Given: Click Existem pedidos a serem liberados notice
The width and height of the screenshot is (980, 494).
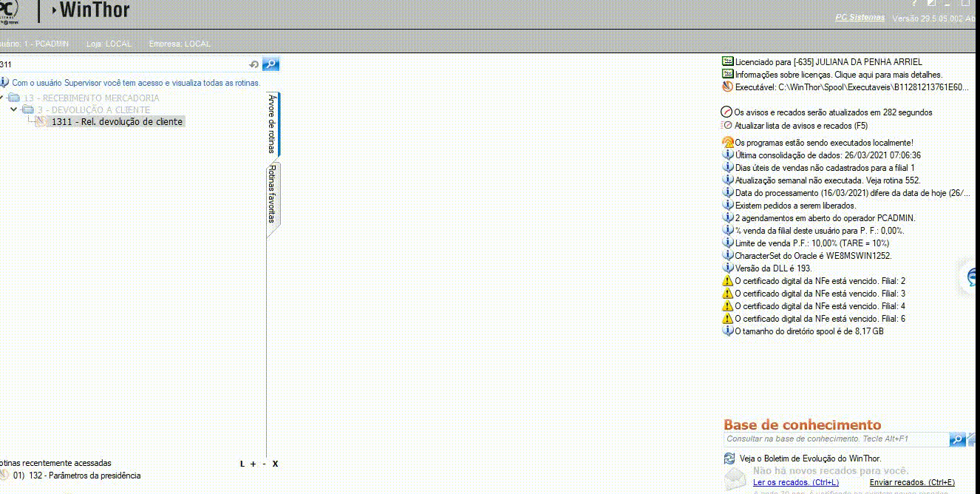Looking at the screenshot, I should (x=795, y=206).
